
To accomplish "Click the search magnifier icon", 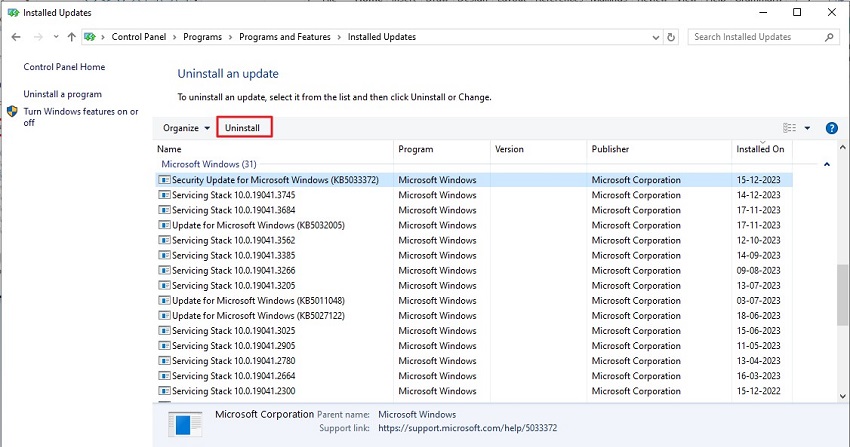I will click(x=829, y=37).
